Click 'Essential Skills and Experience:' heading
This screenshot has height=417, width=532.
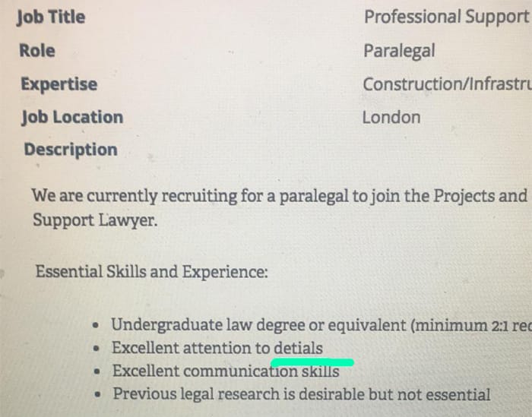tap(152, 272)
